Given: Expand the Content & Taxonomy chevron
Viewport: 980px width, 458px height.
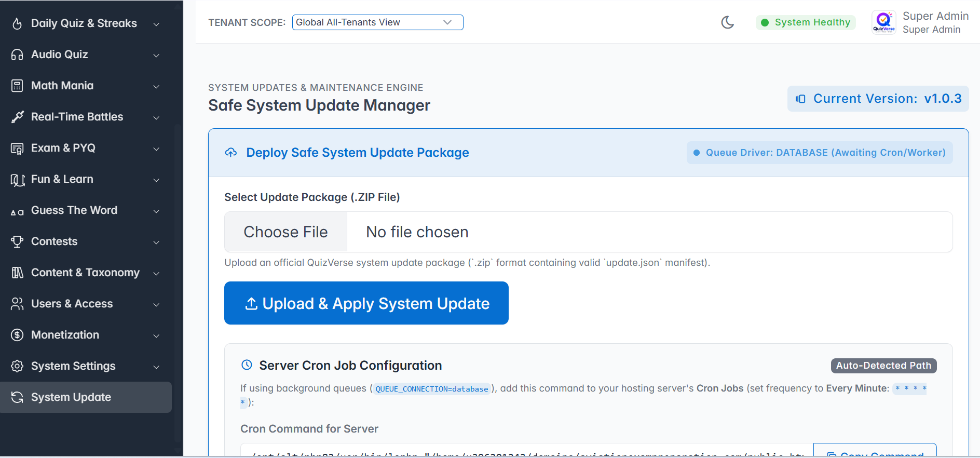Looking at the screenshot, I should pos(156,273).
